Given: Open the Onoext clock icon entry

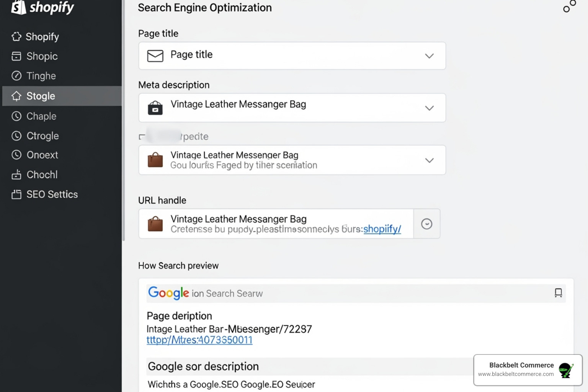Looking at the screenshot, I should click(x=16, y=155).
